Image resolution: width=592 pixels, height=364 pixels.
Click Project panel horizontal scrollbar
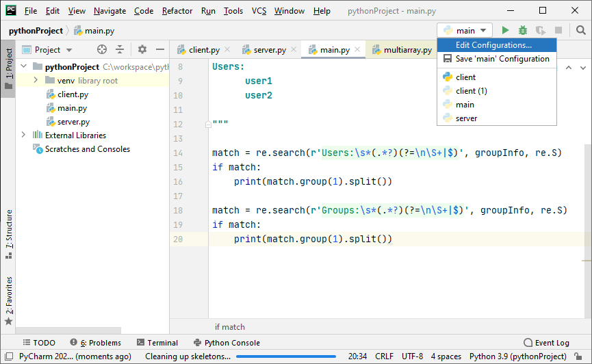pyautogui.click(x=68, y=330)
